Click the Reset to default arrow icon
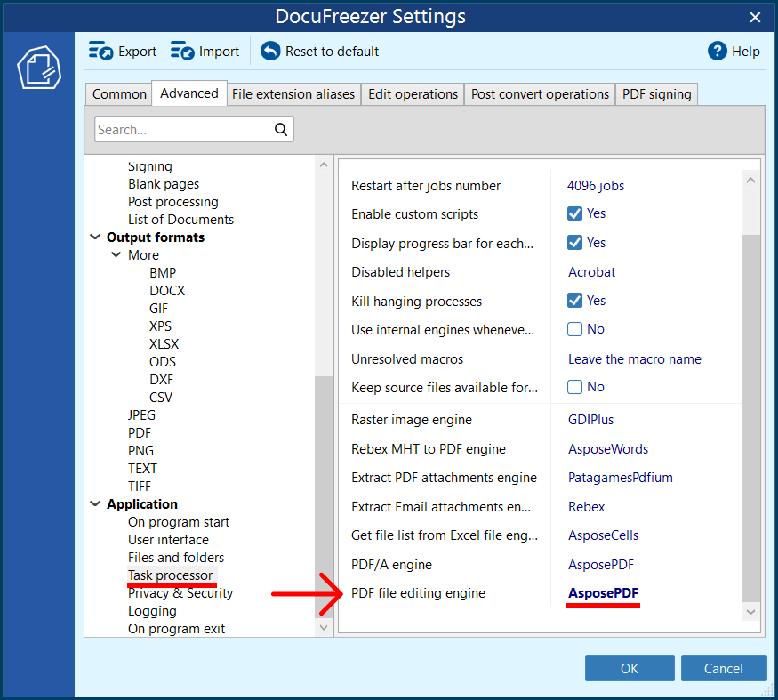 point(270,51)
